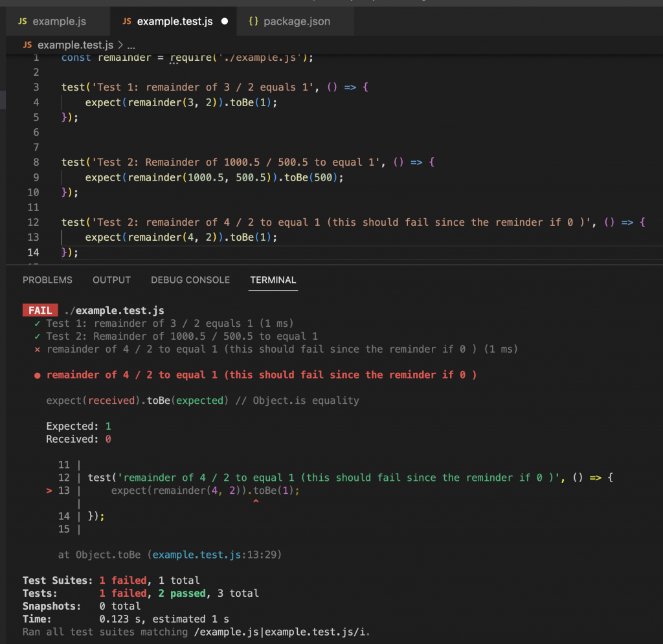This screenshot has width=663, height=644.
Task: Click the curly braces icon on package.json tab
Action: point(254,21)
